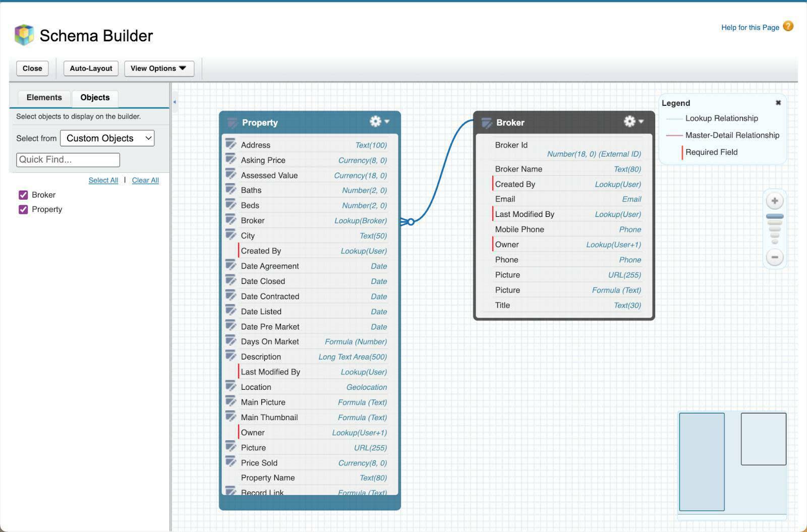The height and width of the screenshot is (532, 807).
Task: Collapse the sidebar with the arrow handle
Action: tap(175, 102)
